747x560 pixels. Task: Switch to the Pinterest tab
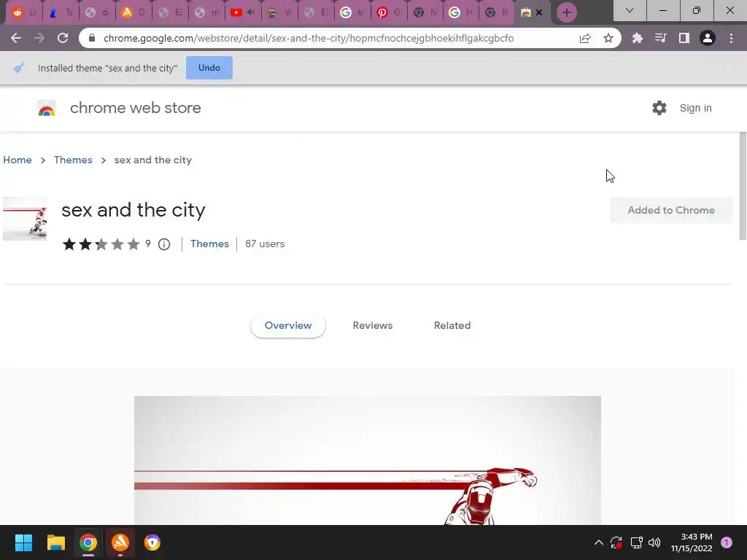[x=390, y=13]
